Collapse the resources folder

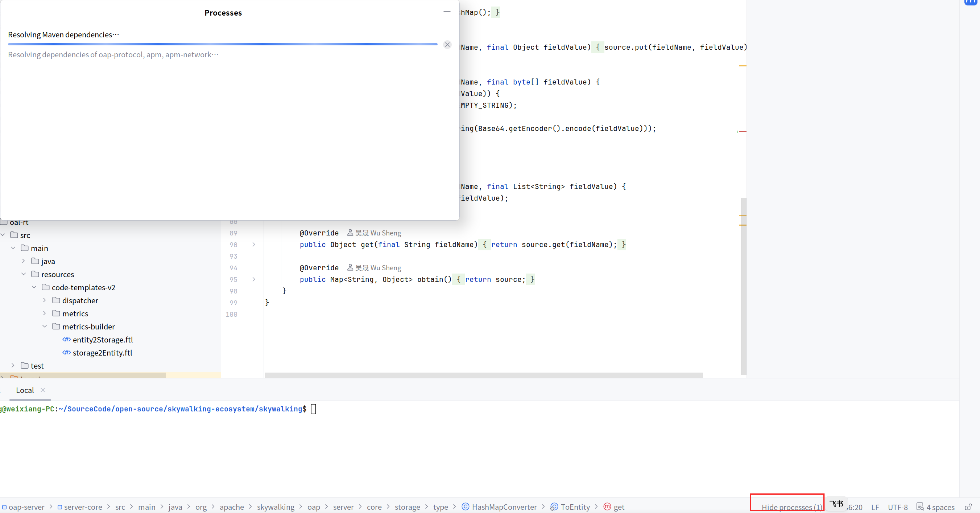coord(24,274)
